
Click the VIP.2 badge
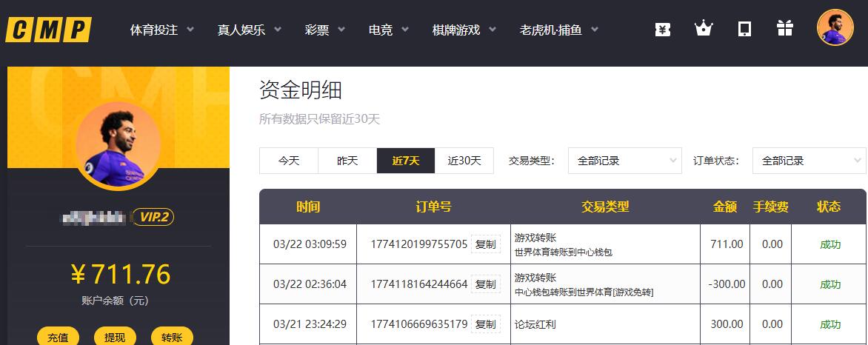[x=153, y=217]
